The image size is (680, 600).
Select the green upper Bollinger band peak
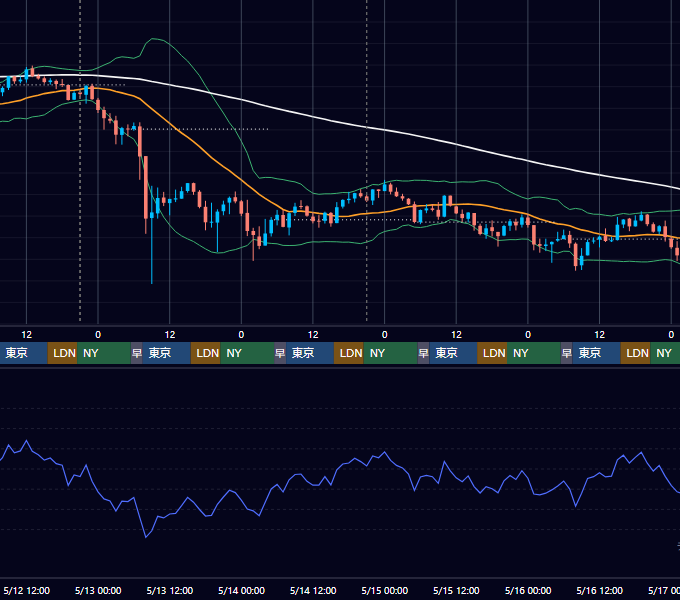tap(153, 39)
